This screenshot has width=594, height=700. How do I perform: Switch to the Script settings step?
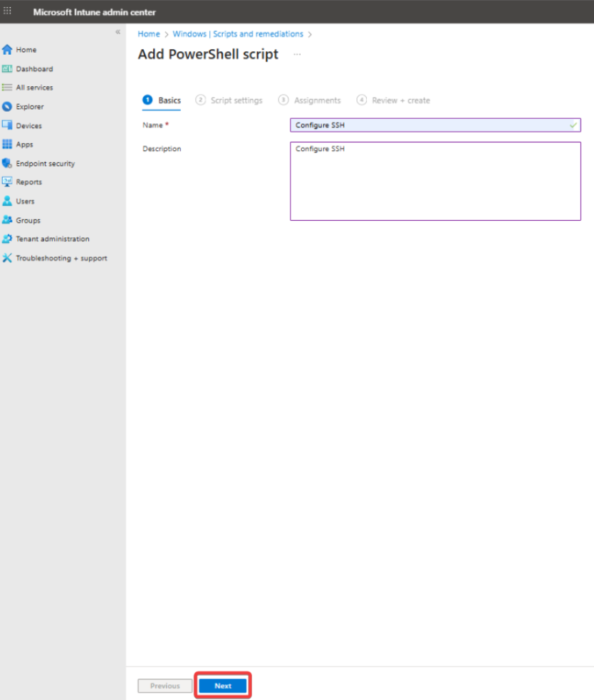(229, 100)
